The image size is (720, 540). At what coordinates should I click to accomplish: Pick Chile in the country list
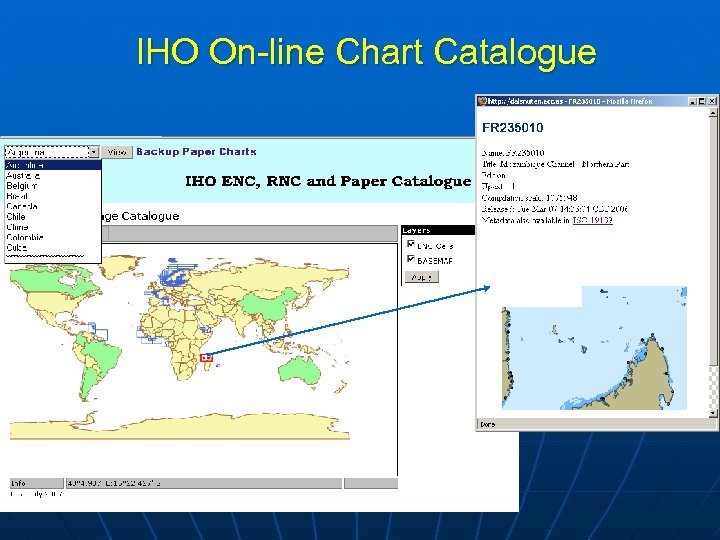pos(53,217)
